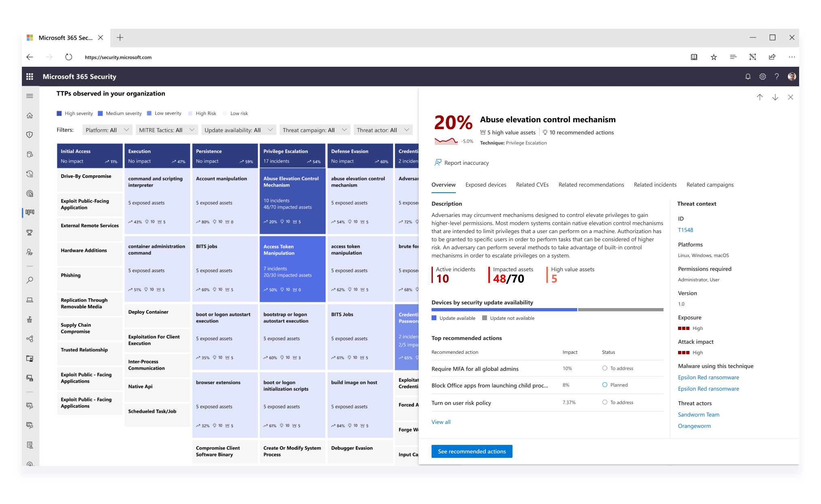Click the browser address bar URL
The height and width of the screenshot is (504, 821).
point(118,57)
